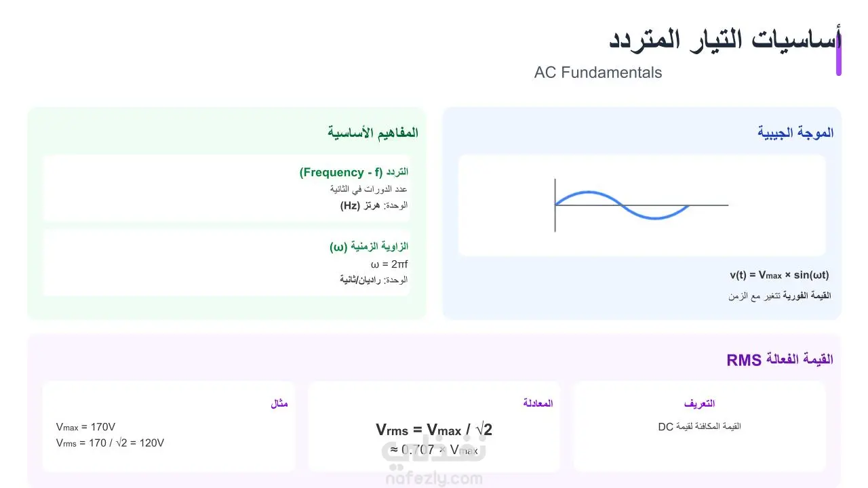
Task: Click the المفاهيم الأساسية section heading
Action: pyautogui.click(x=373, y=133)
